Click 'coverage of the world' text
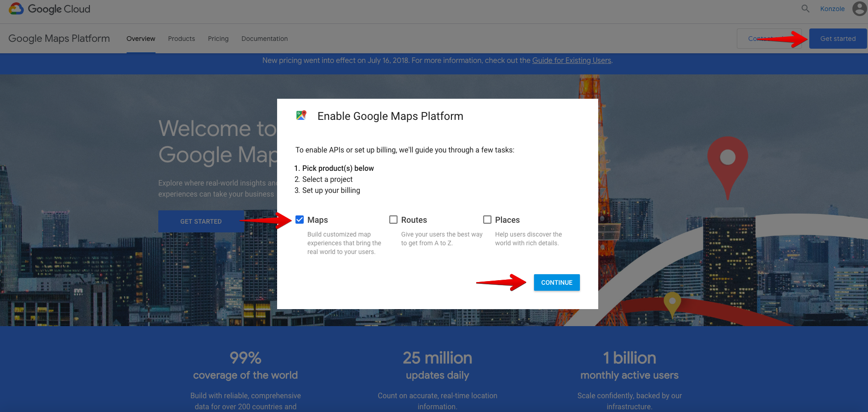This screenshot has height=412, width=868. point(245,375)
